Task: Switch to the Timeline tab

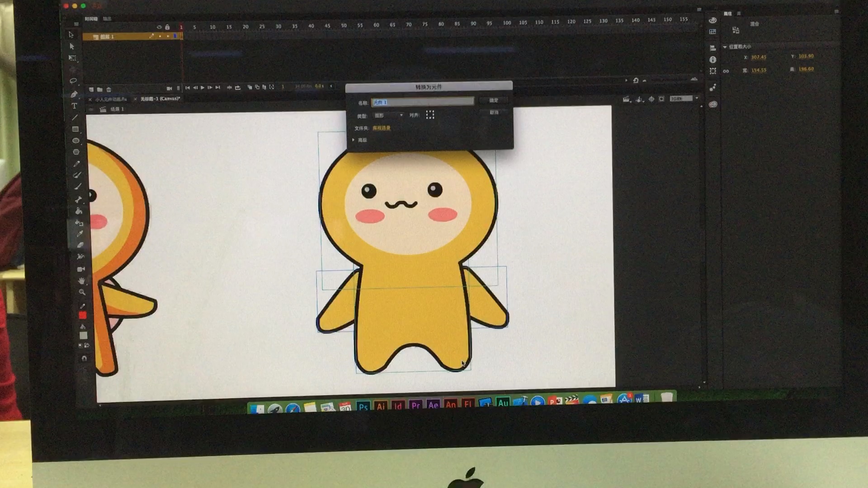Action: click(x=91, y=19)
